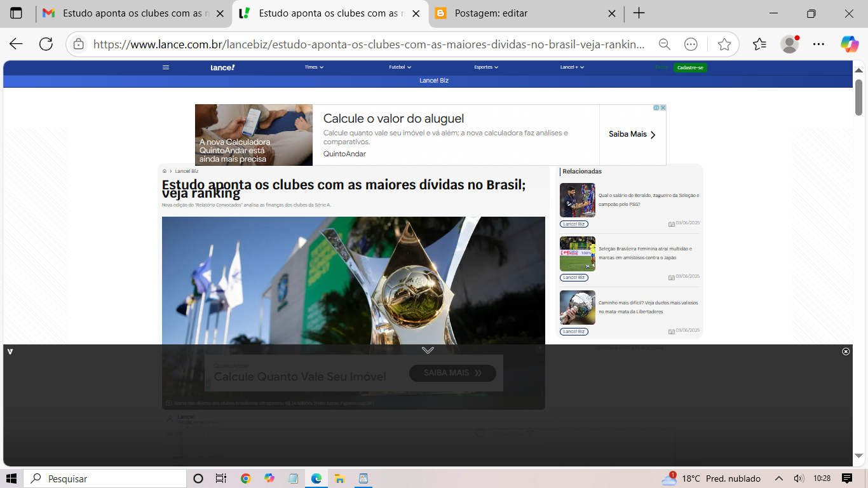Open Notepad from taskbar
The image size is (868, 488).
pos(293,478)
